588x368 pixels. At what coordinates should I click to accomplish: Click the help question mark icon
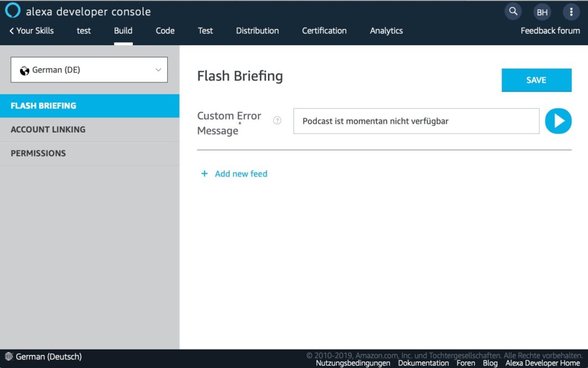[x=277, y=120]
